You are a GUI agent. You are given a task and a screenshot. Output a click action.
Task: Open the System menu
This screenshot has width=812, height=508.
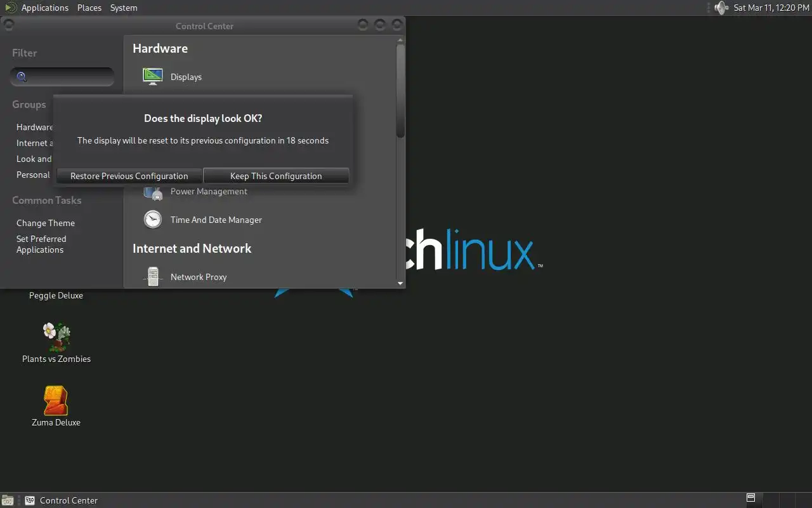pos(124,8)
